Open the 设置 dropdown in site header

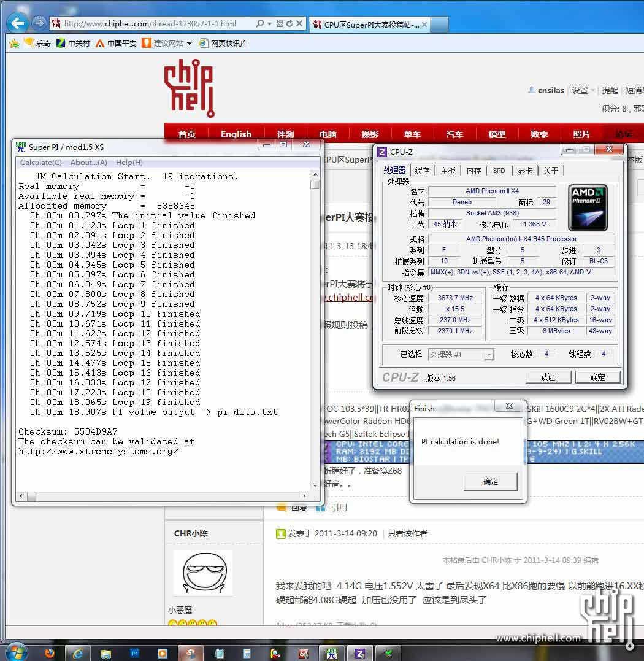pos(583,90)
